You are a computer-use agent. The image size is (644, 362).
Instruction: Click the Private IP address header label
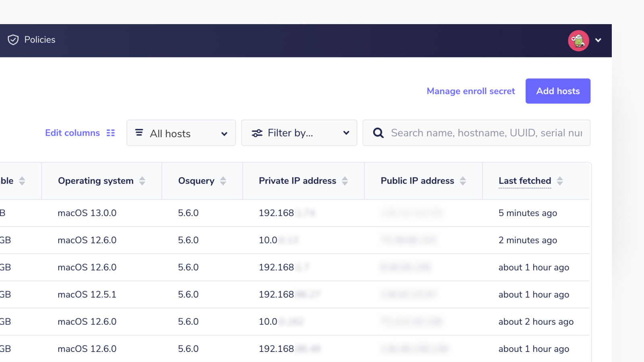coord(297,181)
